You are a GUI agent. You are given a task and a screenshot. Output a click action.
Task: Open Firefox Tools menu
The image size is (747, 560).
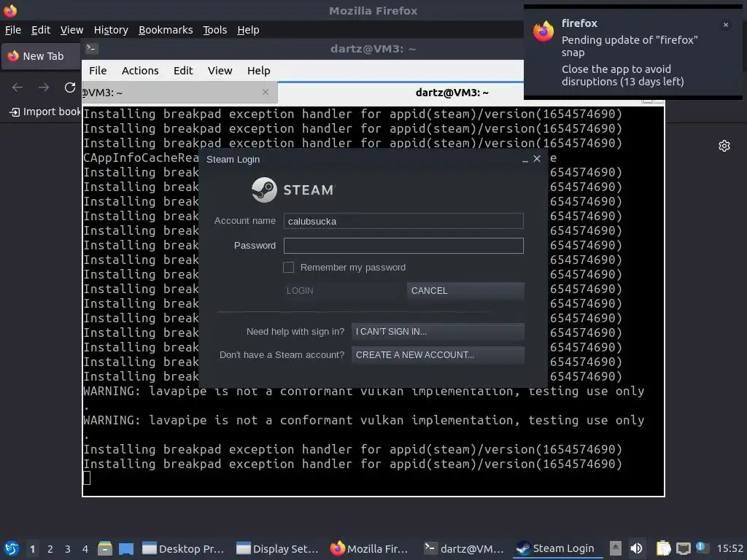(215, 30)
